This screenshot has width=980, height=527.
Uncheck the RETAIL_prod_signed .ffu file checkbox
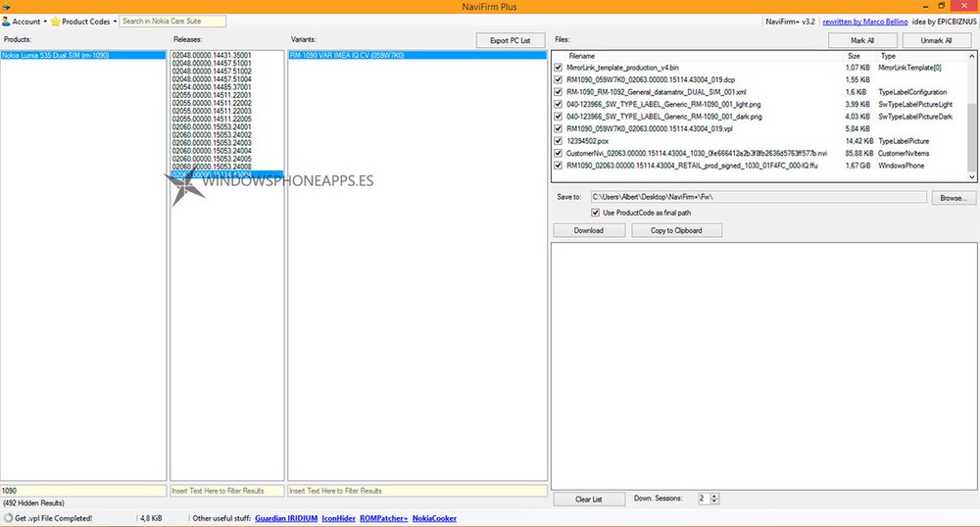559,166
